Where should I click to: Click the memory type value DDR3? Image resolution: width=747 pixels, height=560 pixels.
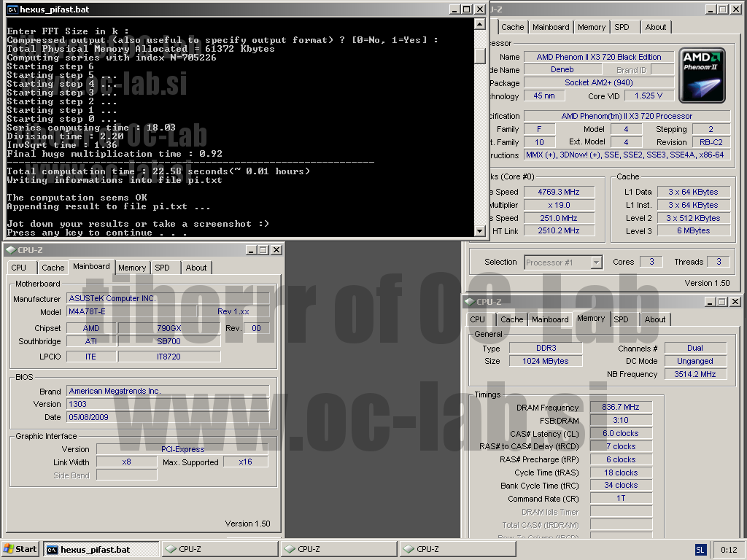click(546, 348)
